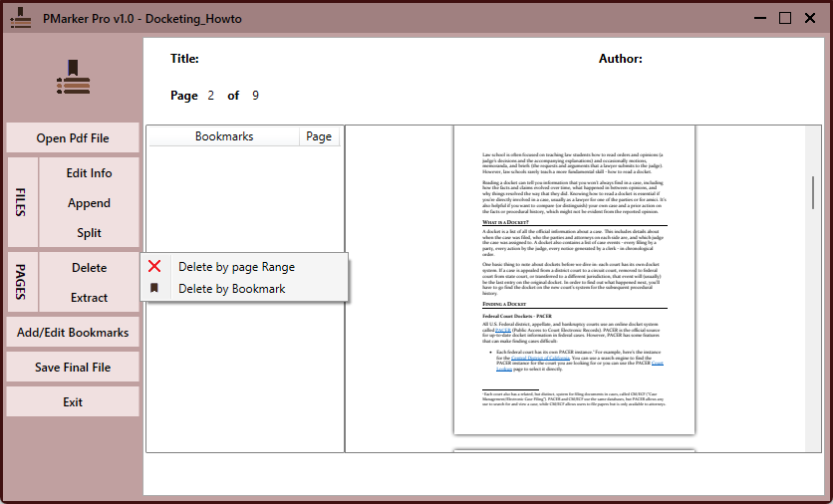Viewport: 833px width, 504px height.
Task: Click the red X icon for page range deletion
Action: pos(154,266)
